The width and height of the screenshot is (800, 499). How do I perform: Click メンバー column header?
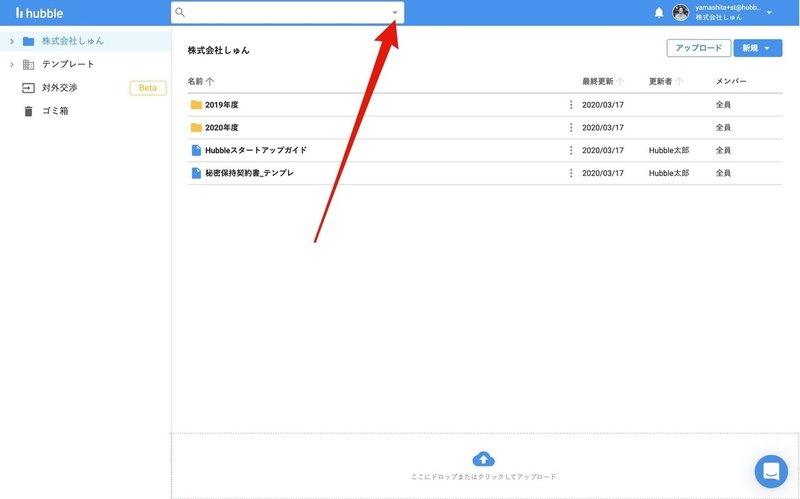pyautogui.click(x=731, y=81)
